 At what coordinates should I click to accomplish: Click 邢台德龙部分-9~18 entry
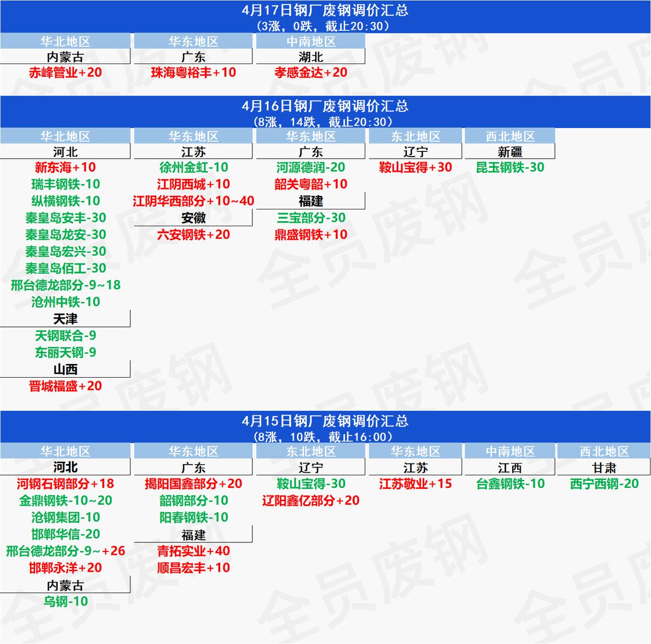click(65, 285)
